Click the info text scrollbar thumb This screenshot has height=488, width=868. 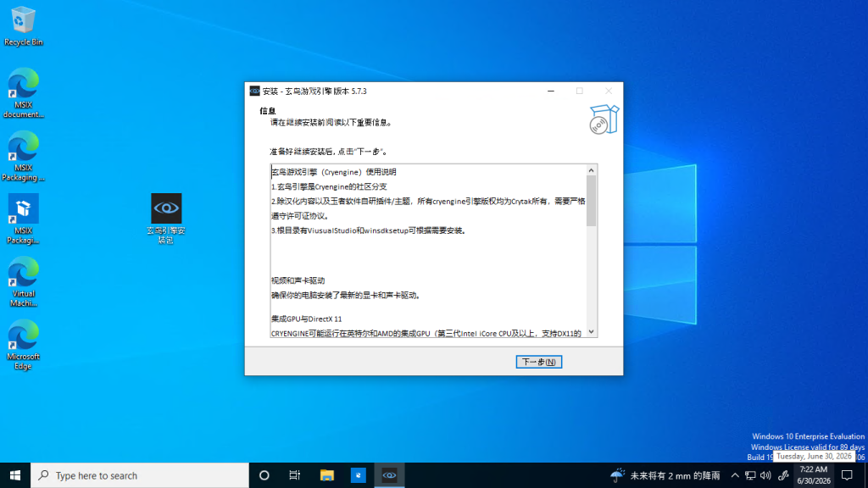pyautogui.click(x=591, y=201)
